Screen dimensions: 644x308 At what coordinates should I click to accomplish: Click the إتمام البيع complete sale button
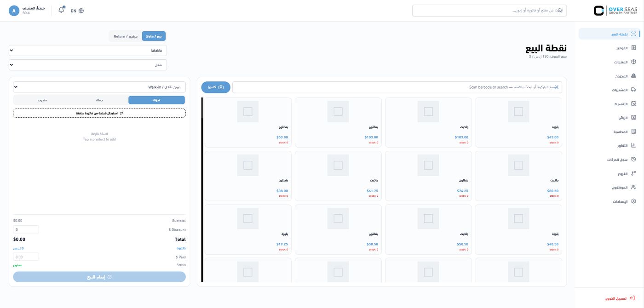pyautogui.click(x=99, y=277)
